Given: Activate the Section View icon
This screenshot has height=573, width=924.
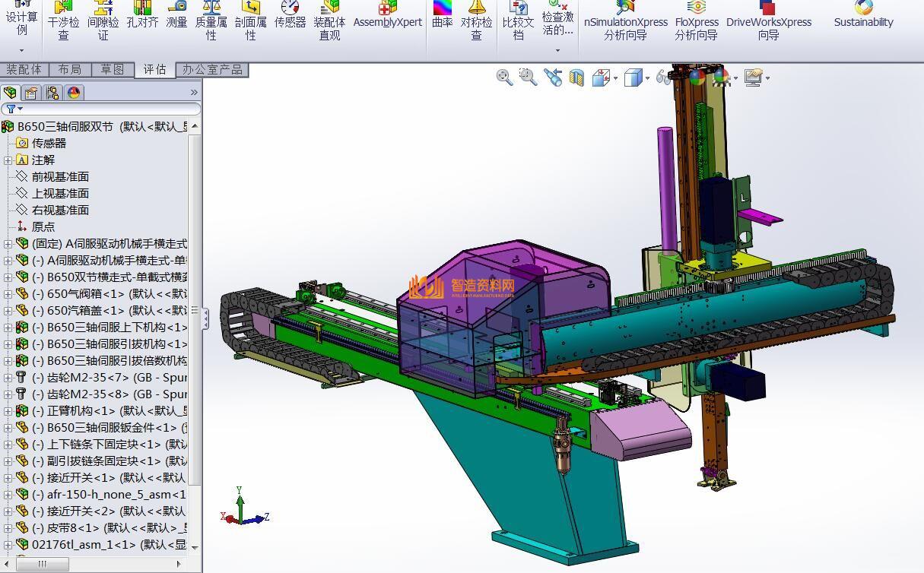Looking at the screenshot, I should pyautogui.click(x=576, y=78).
